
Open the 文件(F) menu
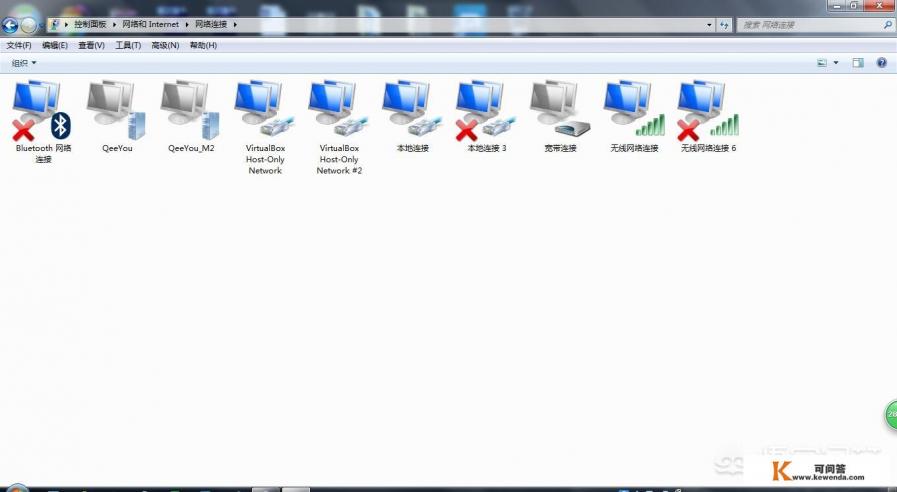pyautogui.click(x=19, y=45)
